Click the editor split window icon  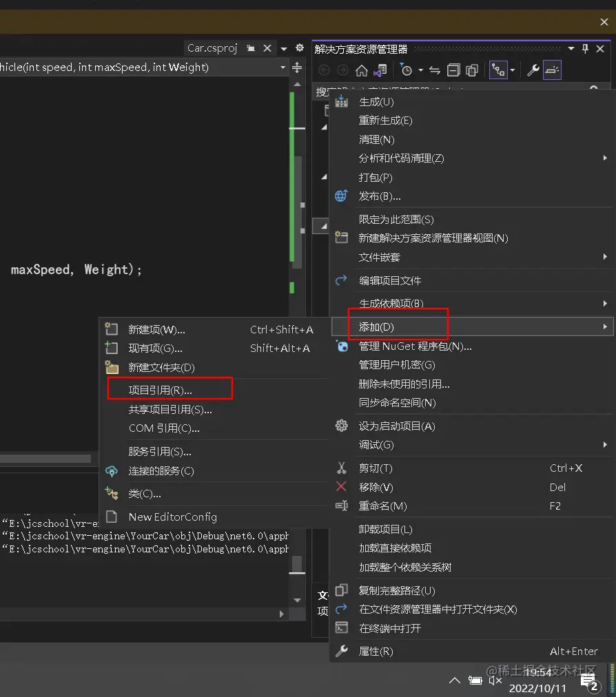point(297,67)
